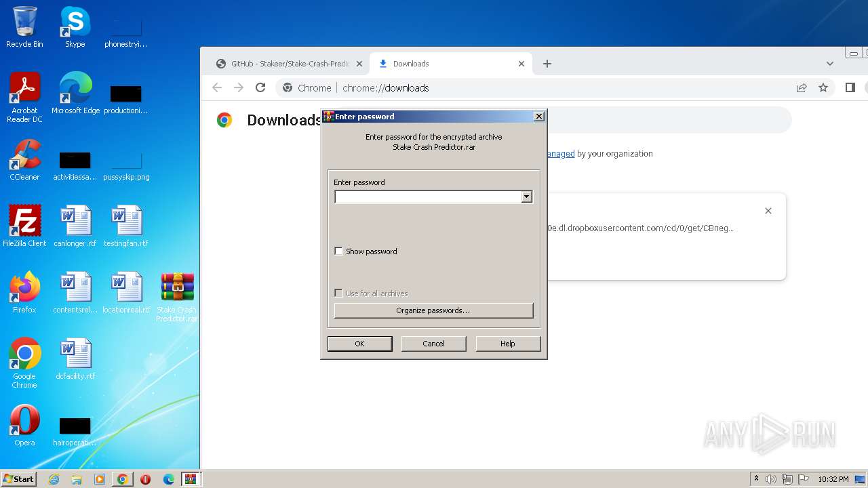Open FileZilla Client shortcut
This screenshot has height=488, width=868.
(x=24, y=226)
